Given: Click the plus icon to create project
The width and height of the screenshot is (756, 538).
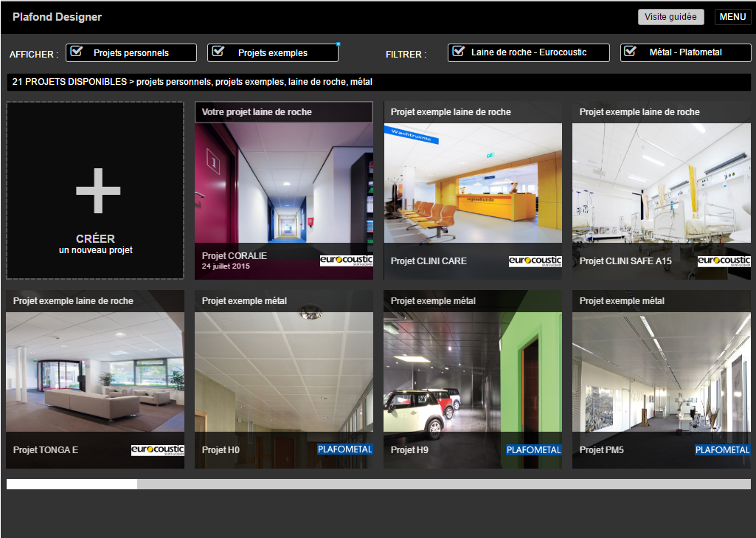Looking at the screenshot, I should click(97, 191).
